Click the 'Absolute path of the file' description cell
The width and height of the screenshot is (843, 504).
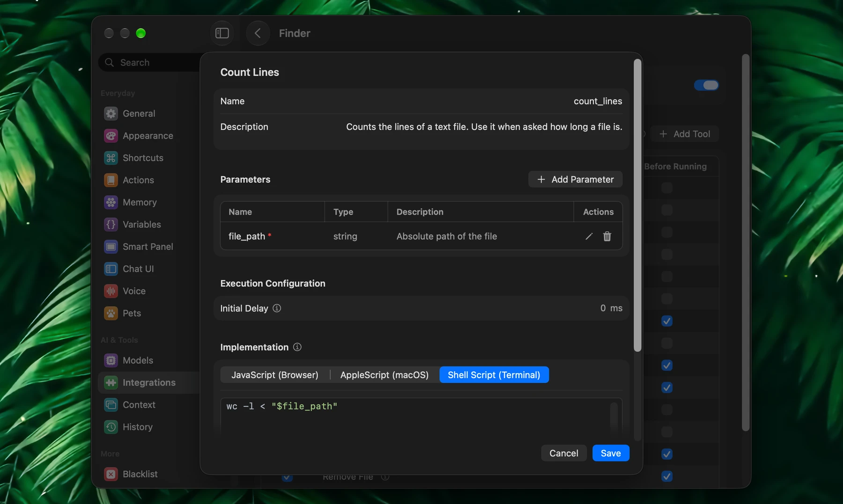(481, 236)
